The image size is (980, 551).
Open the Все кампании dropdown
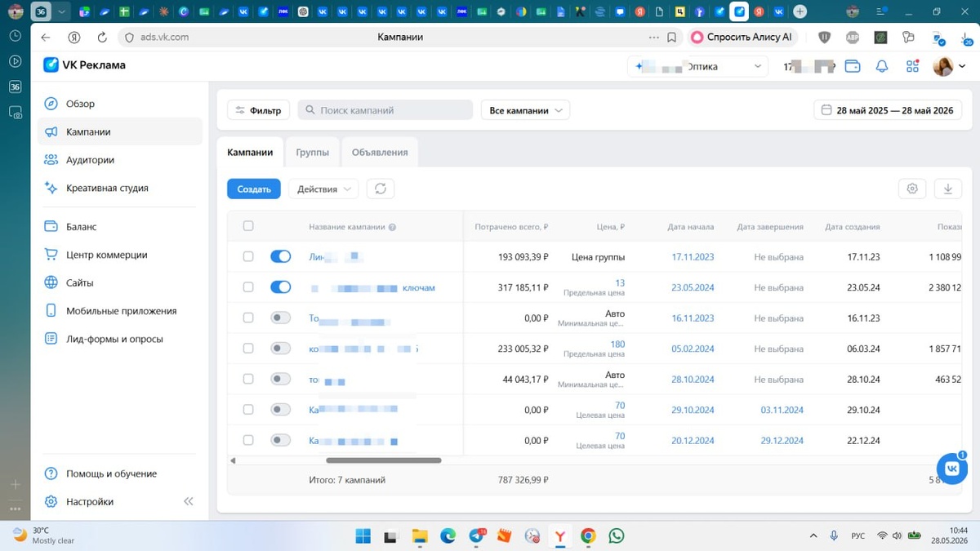click(x=526, y=110)
